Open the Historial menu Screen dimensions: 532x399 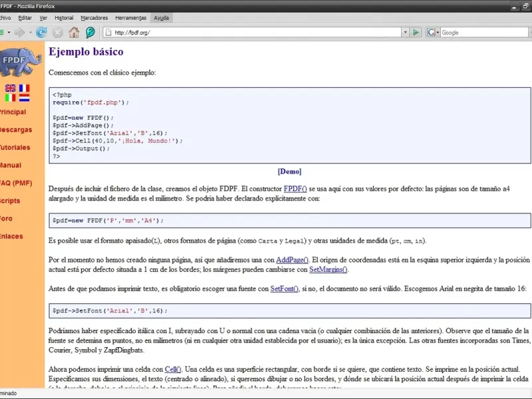pos(64,18)
